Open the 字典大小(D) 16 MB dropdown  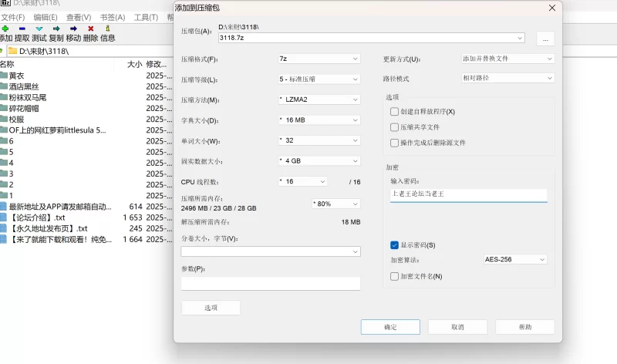pyautogui.click(x=319, y=120)
